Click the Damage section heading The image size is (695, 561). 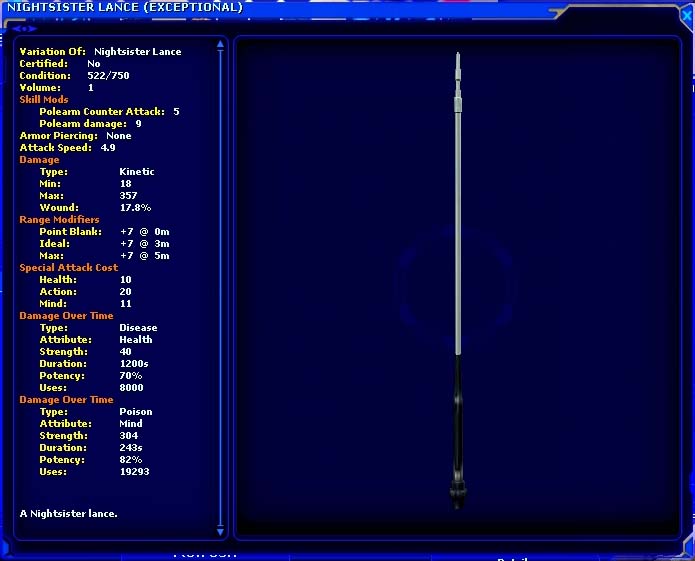(39, 160)
